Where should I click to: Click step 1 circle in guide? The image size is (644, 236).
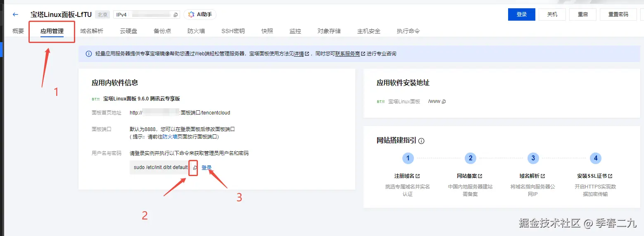click(408, 158)
